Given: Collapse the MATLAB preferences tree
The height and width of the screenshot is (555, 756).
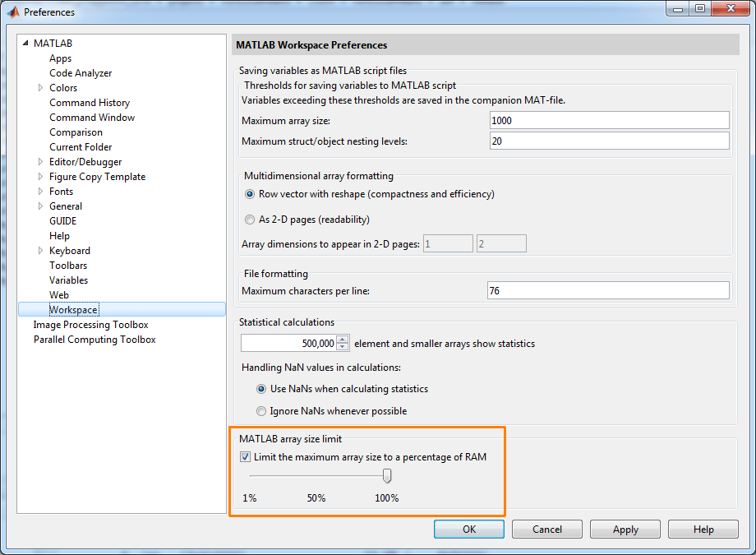Looking at the screenshot, I should (x=25, y=43).
